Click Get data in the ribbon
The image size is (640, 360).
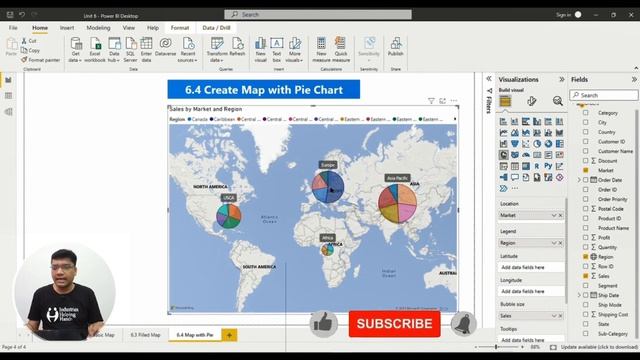click(x=76, y=49)
